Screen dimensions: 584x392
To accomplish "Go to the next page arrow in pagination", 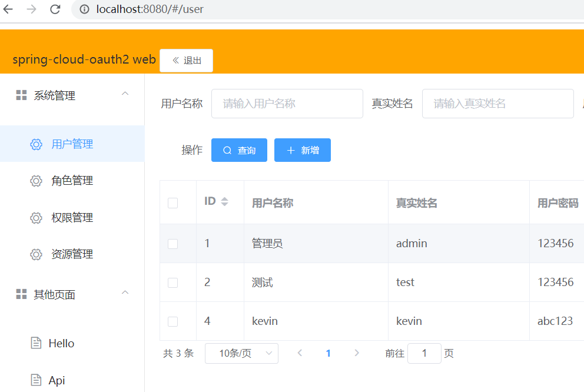I will click(x=356, y=353).
